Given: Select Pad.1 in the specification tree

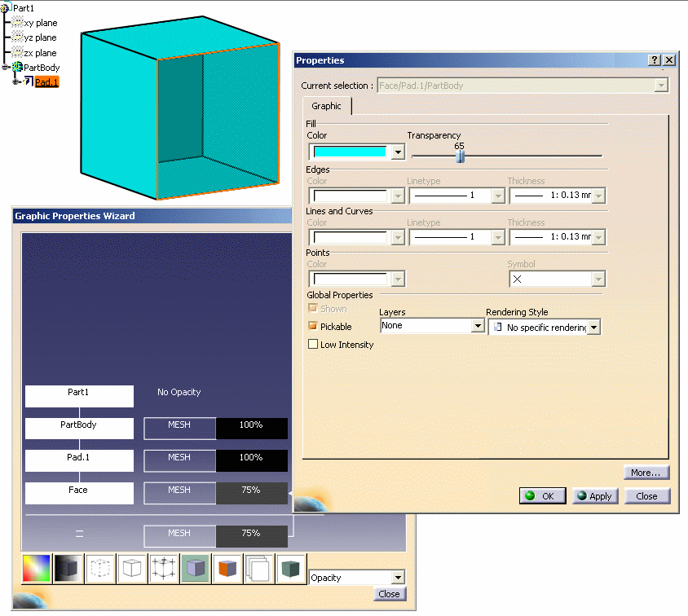Looking at the screenshot, I should (x=46, y=82).
